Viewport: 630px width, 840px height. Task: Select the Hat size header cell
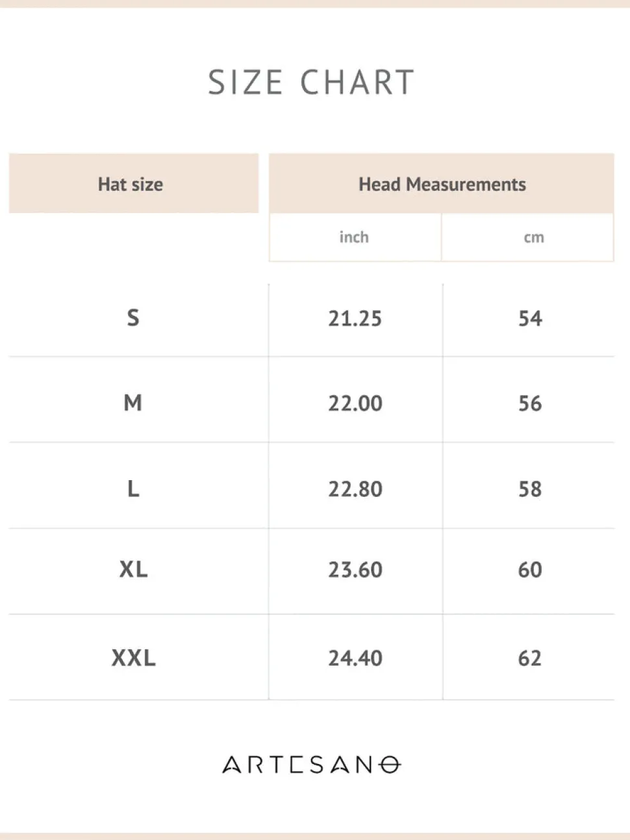tap(134, 183)
